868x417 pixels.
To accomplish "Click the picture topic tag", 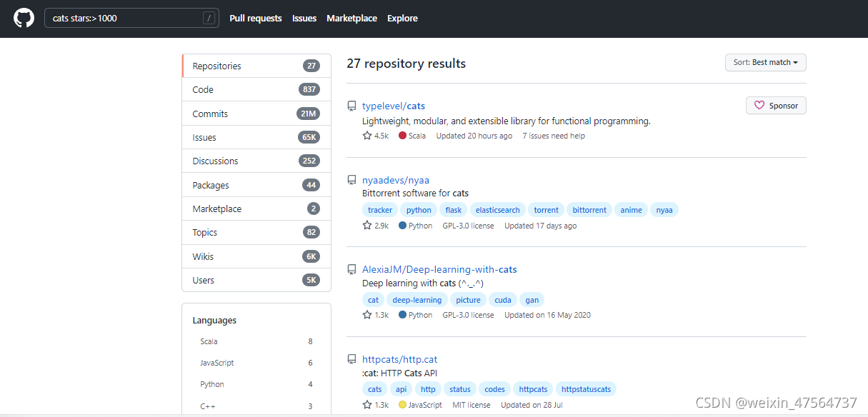I will (x=468, y=300).
